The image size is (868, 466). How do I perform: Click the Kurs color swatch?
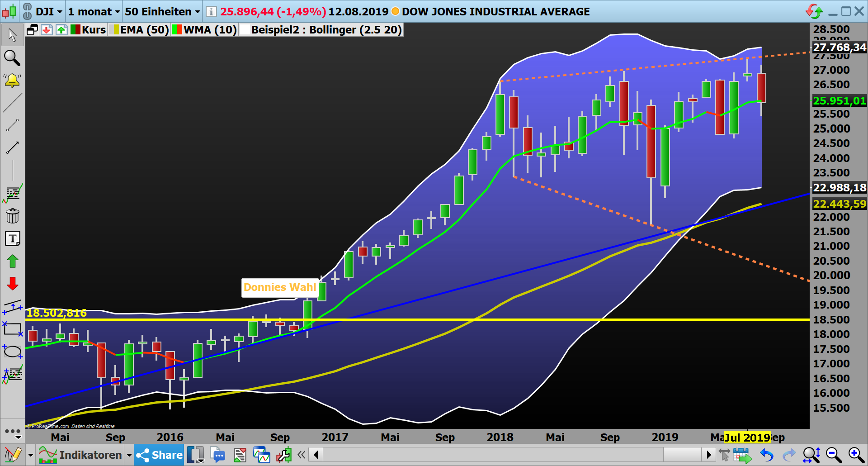tap(75, 30)
